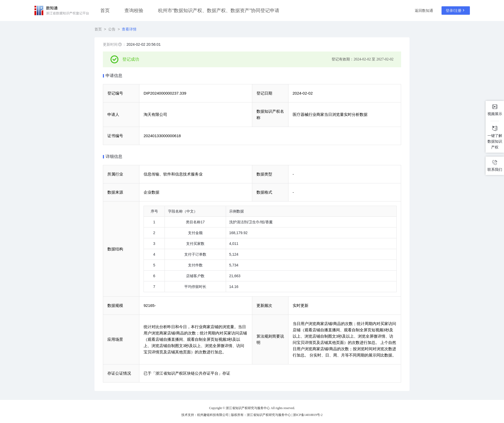
Task: Click the Copyright line in footer
Action: (252, 408)
